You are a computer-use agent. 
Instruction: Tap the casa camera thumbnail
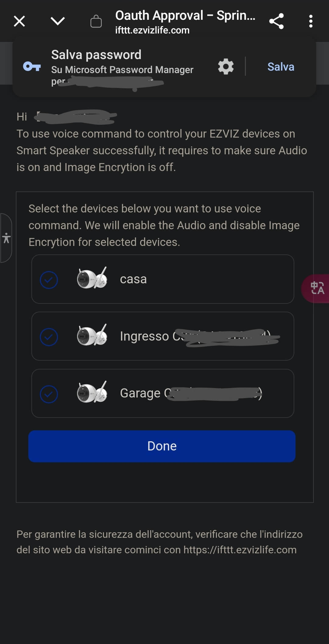[x=92, y=278]
